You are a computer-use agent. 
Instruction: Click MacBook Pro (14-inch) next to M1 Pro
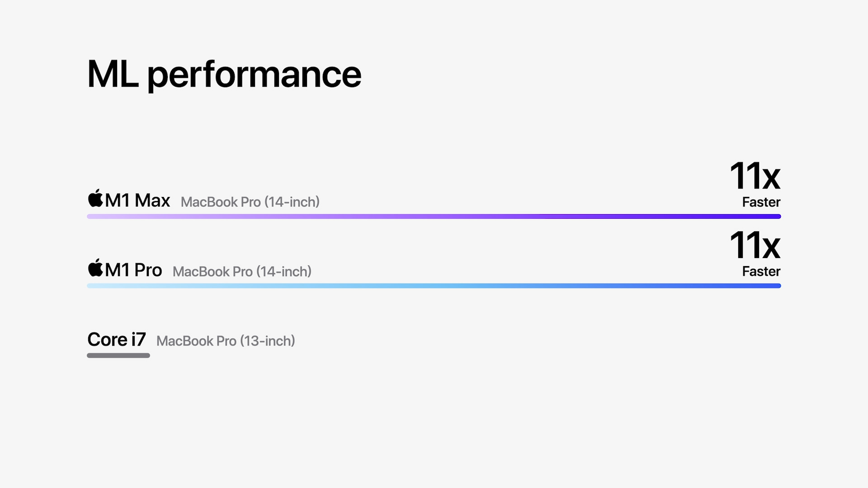click(x=242, y=272)
